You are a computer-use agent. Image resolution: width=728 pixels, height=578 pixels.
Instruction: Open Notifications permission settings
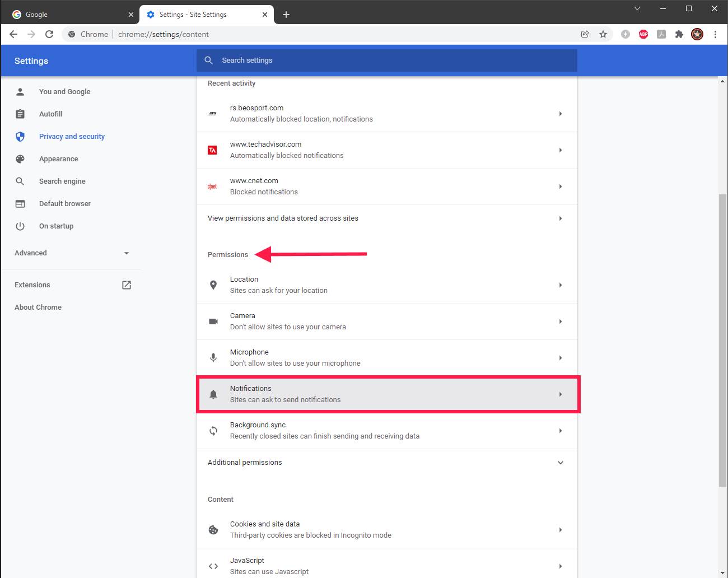coord(386,394)
